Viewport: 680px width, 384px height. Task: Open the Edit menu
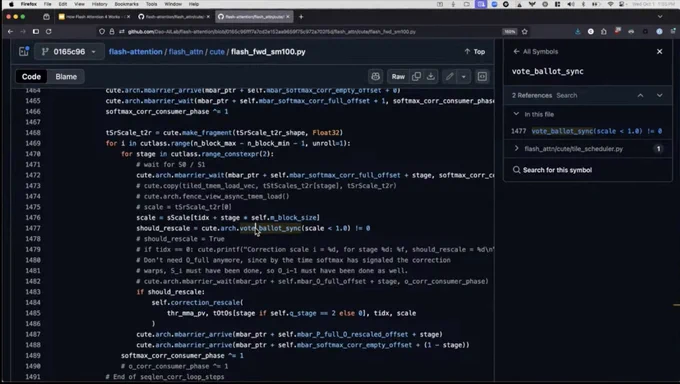63,4
